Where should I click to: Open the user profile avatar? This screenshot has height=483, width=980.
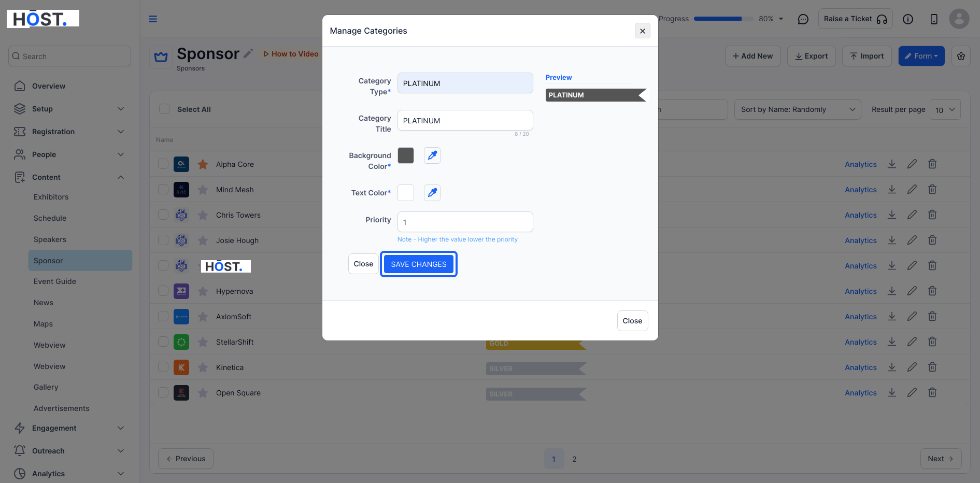point(959,19)
